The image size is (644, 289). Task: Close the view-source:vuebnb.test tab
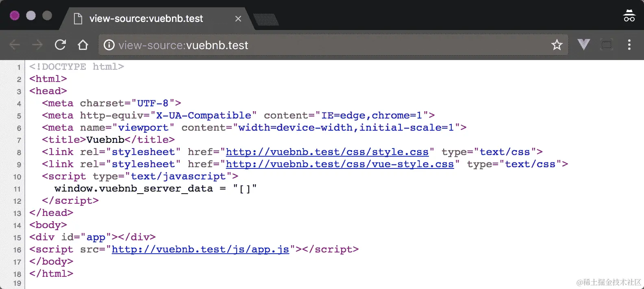pyautogui.click(x=238, y=19)
